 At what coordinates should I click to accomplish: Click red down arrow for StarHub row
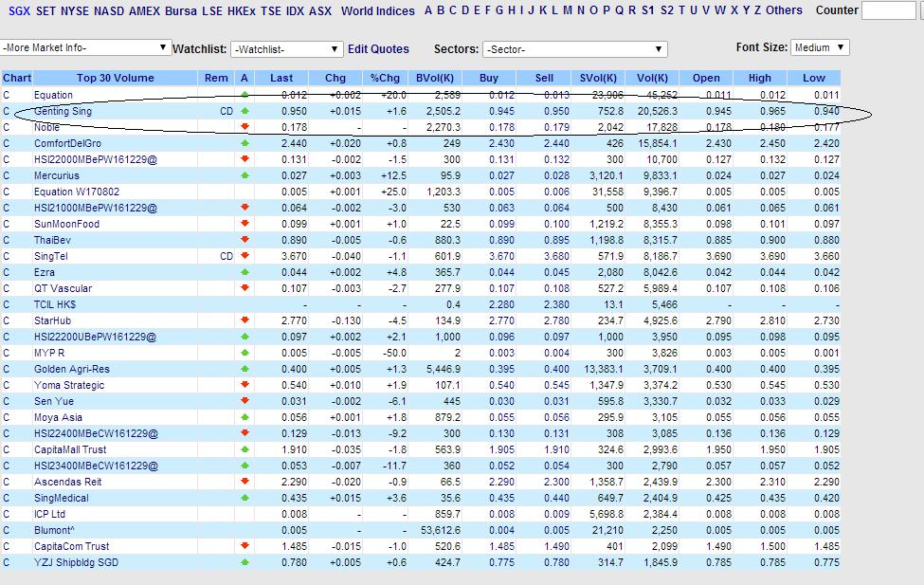(245, 320)
